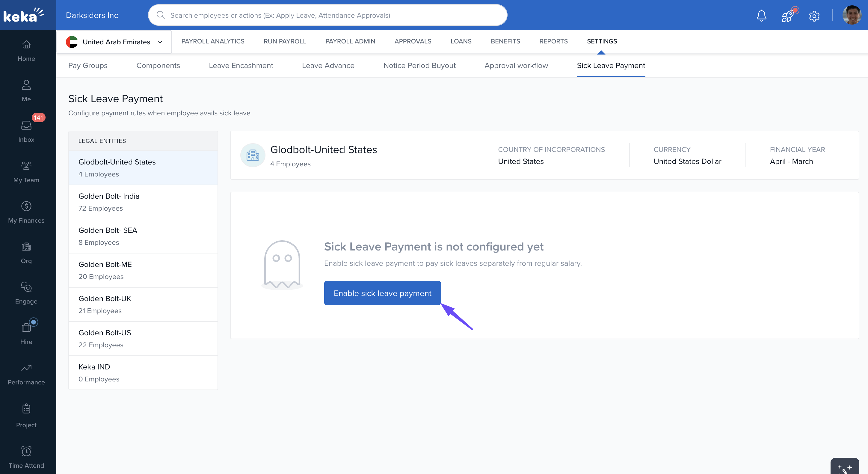Screen dimensions: 868x474
Task: Click the employee search field
Action: click(x=327, y=15)
